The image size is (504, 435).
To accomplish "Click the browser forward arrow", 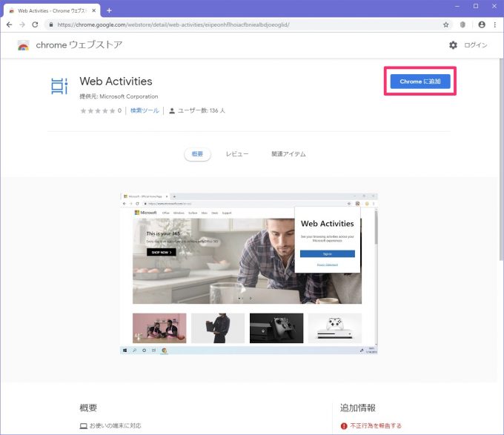I will click(22, 24).
